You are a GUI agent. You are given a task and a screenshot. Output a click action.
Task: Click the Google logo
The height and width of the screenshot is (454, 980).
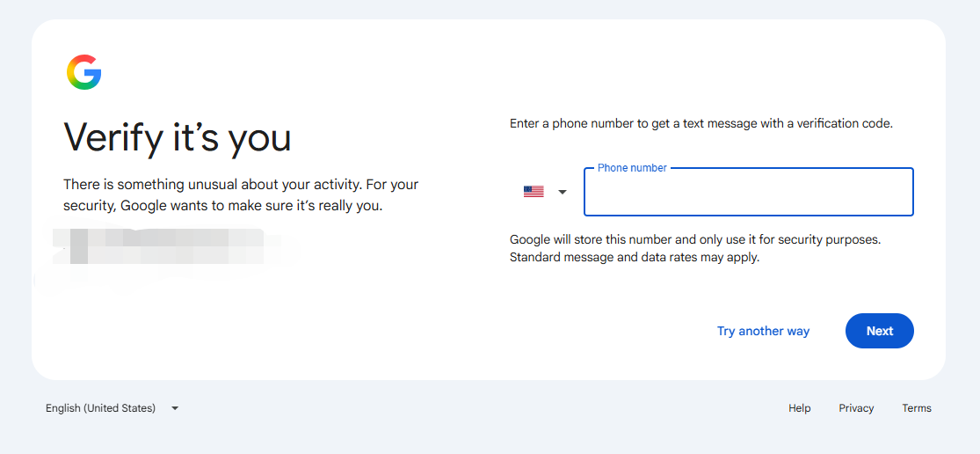[x=83, y=72]
